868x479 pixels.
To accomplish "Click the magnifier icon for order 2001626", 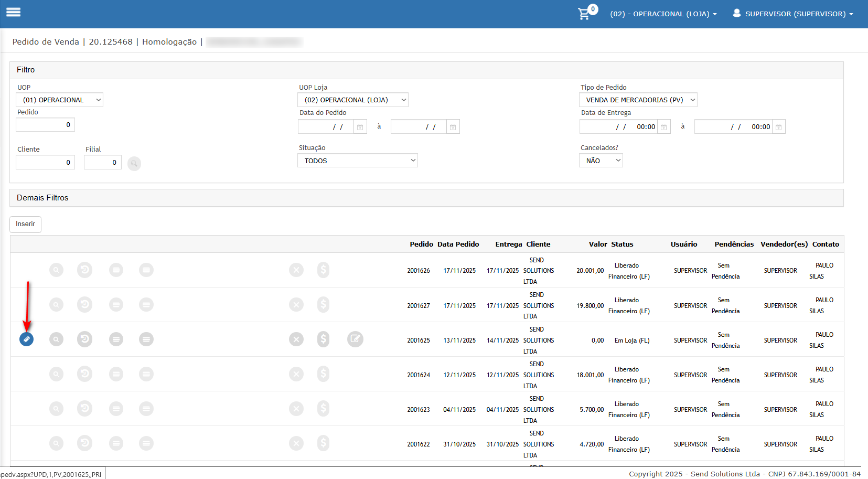I will 56,270.
